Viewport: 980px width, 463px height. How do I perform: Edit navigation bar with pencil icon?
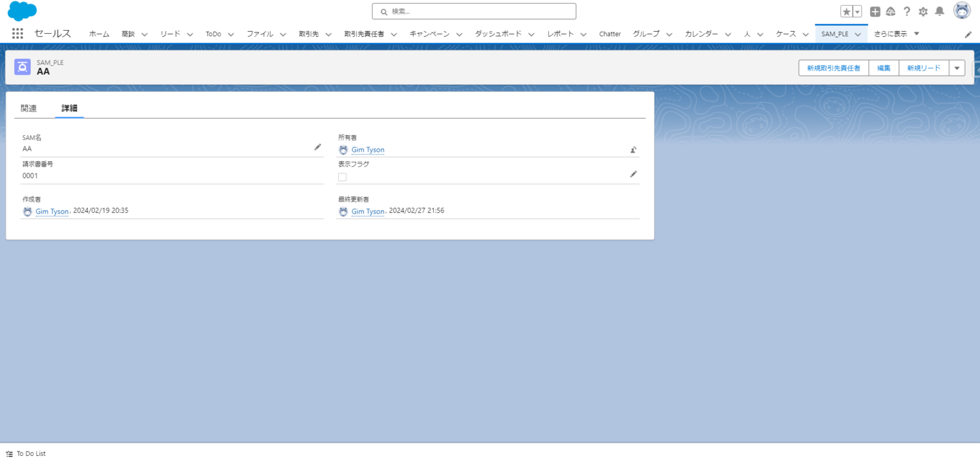(x=968, y=34)
